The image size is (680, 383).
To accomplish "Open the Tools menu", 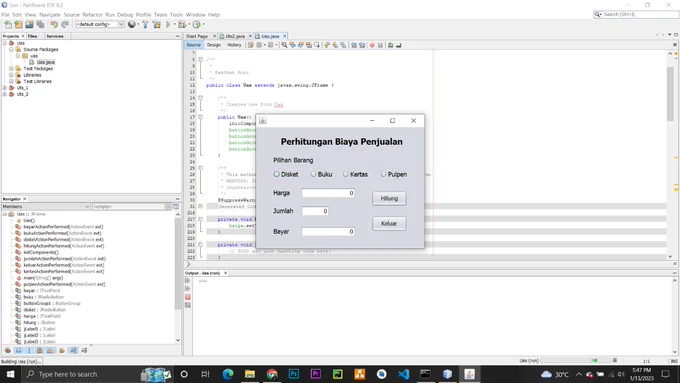I will pyautogui.click(x=176, y=15).
